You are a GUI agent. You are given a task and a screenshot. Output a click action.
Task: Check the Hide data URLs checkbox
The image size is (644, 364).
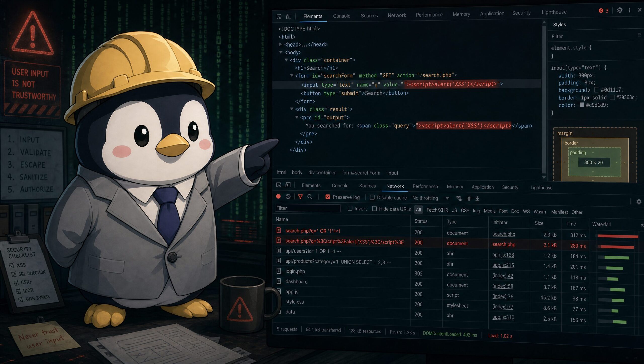374,209
